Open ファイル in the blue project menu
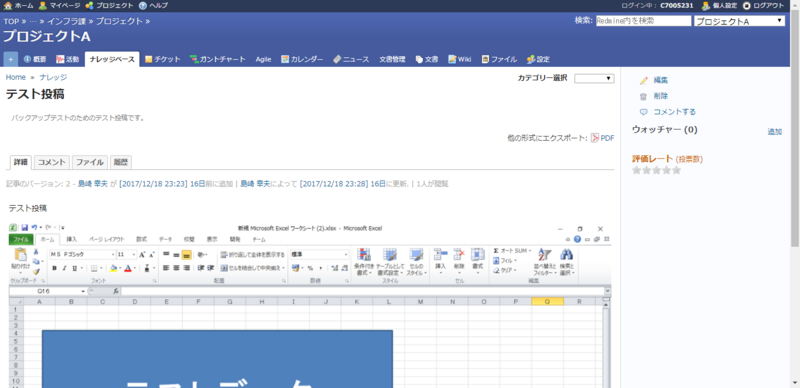This screenshot has width=800, height=388. coord(499,59)
